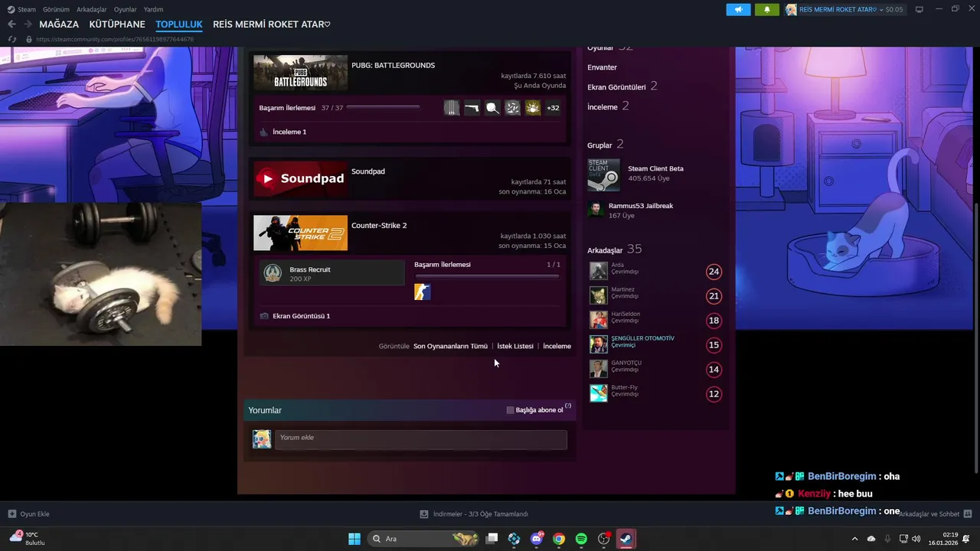
Task: Open Big Picture mode monitor icon
Action: pyautogui.click(x=919, y=9)
